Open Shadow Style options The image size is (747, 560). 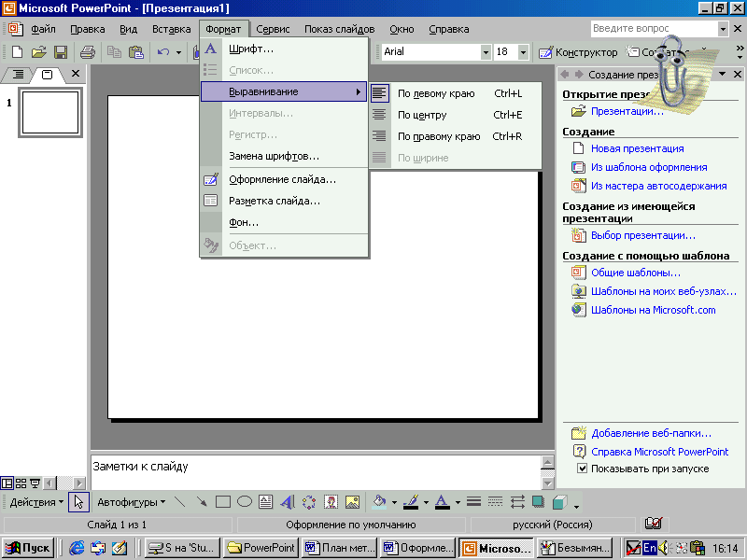(x=539, y=502)
